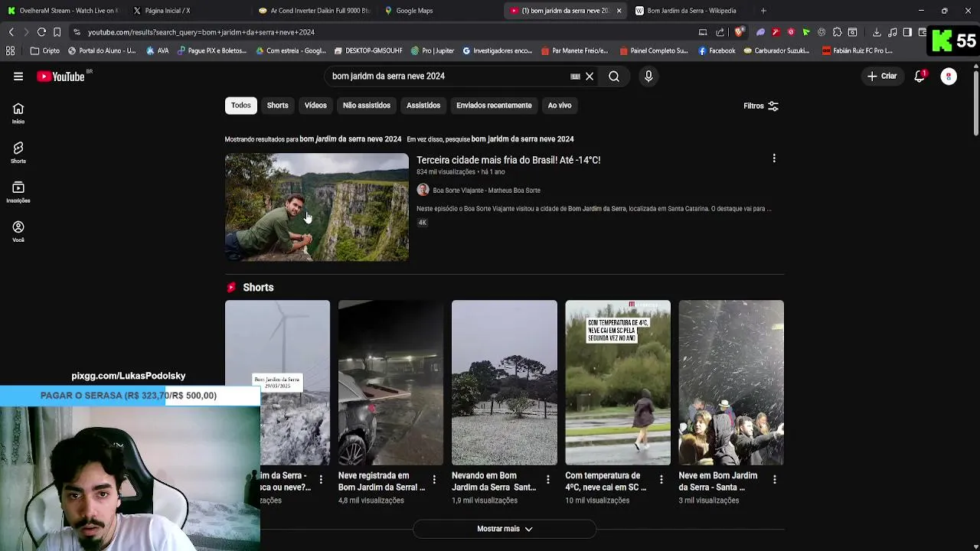Select the Shorts filter chip
This screenshot has height=551, width=980.
[278, 106]
